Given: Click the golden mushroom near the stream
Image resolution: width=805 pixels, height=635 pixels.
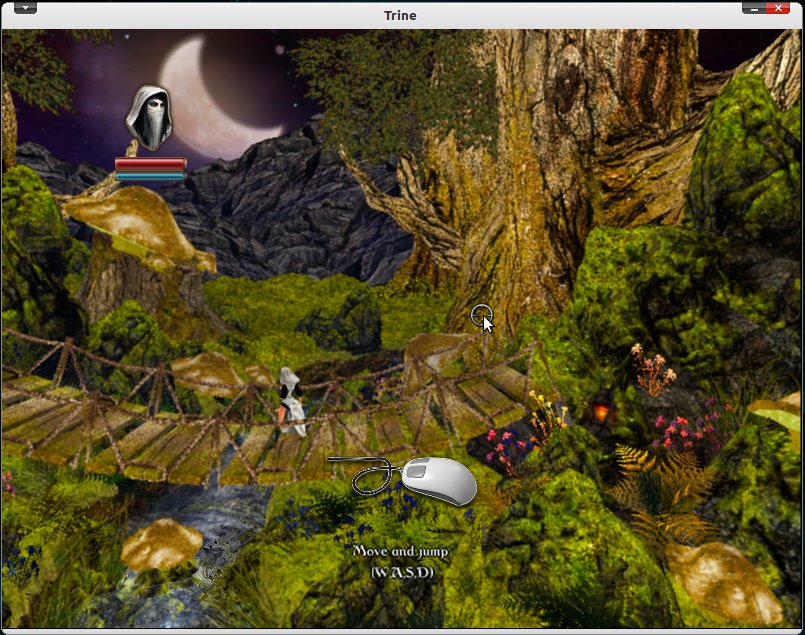Looking at the screenshot, I should pos(161,543).
